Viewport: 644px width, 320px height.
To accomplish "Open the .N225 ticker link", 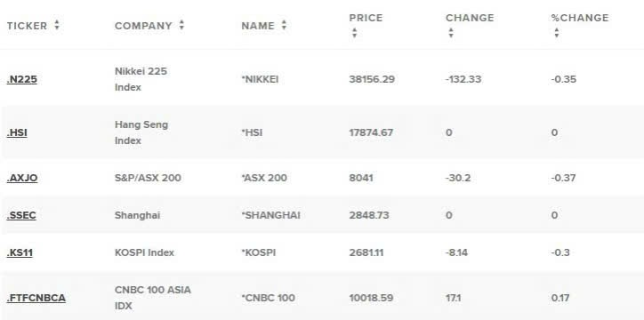I will pos(21,79).
